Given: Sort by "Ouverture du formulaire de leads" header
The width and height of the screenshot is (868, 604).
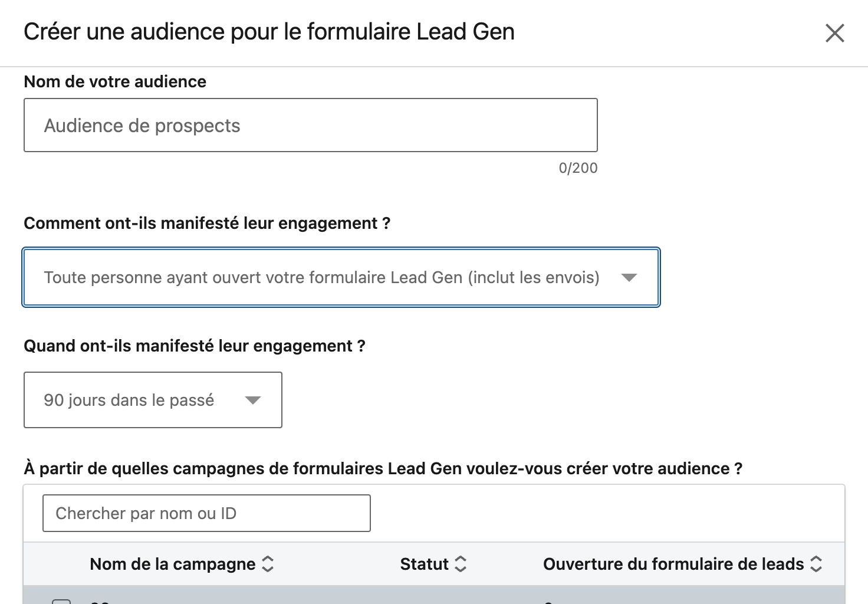Looking at the screenshot, I should point(673,564).
